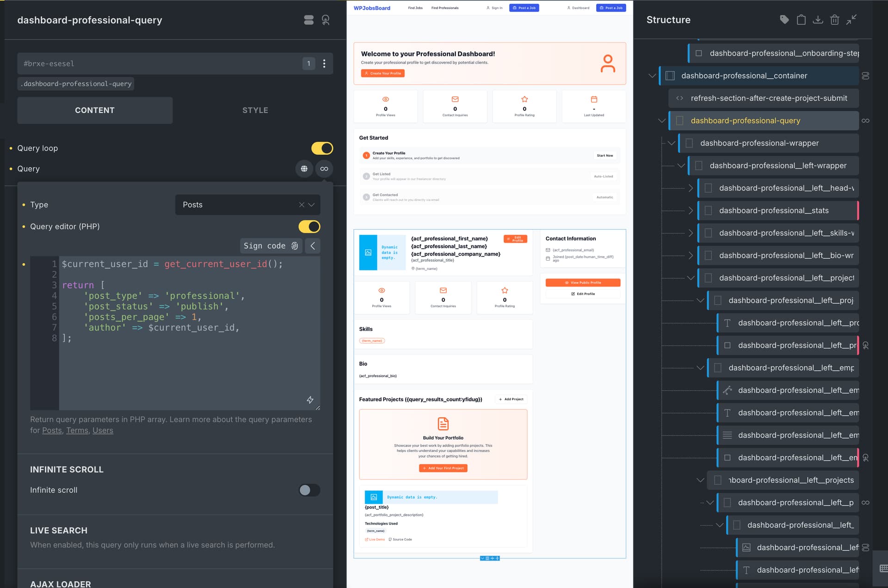
Task: Collapse the dashboard-professional-wrapper tree node
Action: 672,143
